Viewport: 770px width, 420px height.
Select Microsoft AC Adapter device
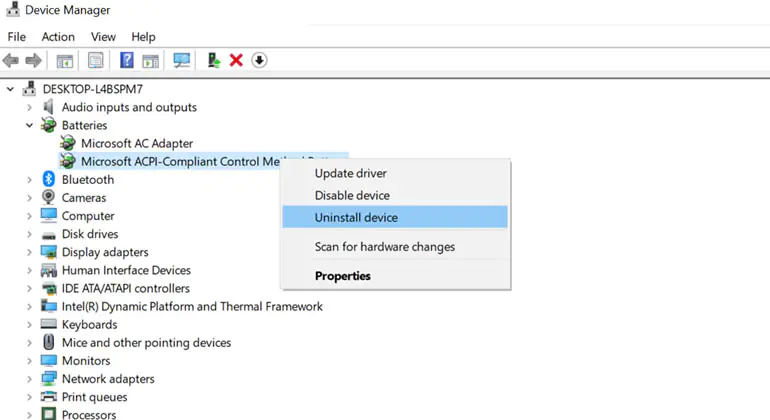pyautogui.click(x=137, y=143)
